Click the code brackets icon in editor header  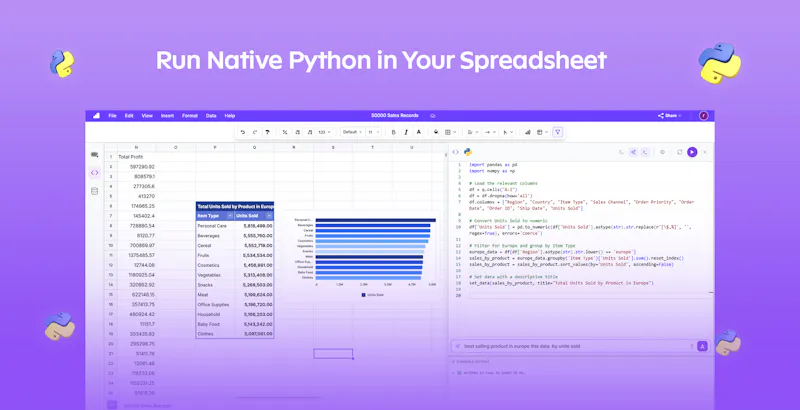point(456,152)
